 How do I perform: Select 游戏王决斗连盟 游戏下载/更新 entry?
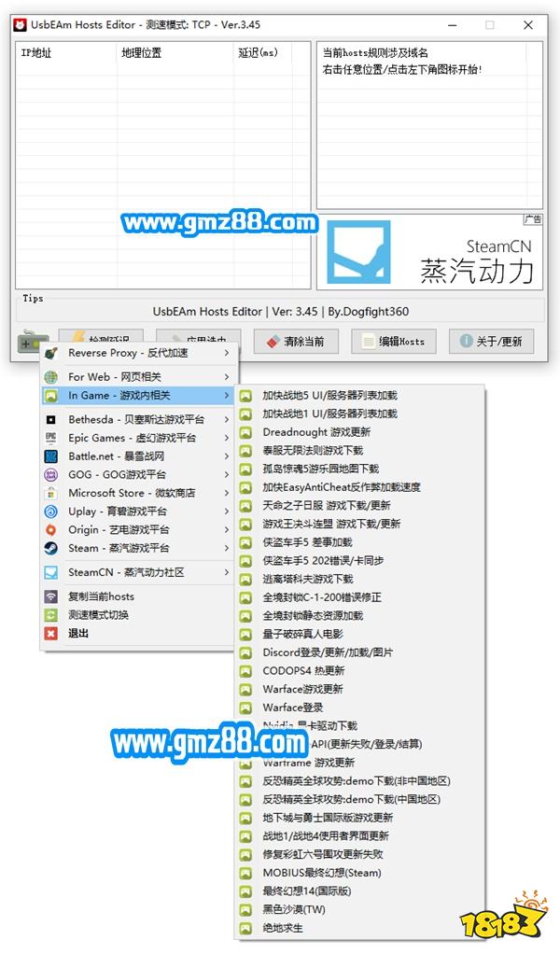click(360, 524)
